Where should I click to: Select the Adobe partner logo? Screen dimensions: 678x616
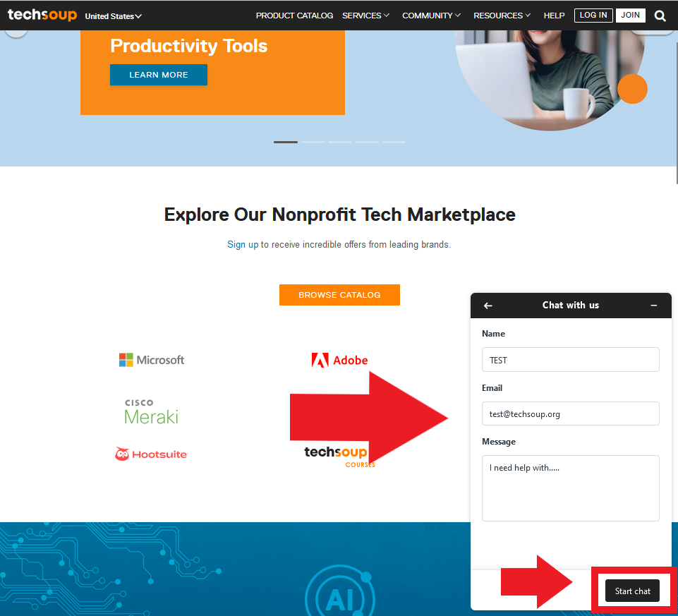[x=339, y=360]
